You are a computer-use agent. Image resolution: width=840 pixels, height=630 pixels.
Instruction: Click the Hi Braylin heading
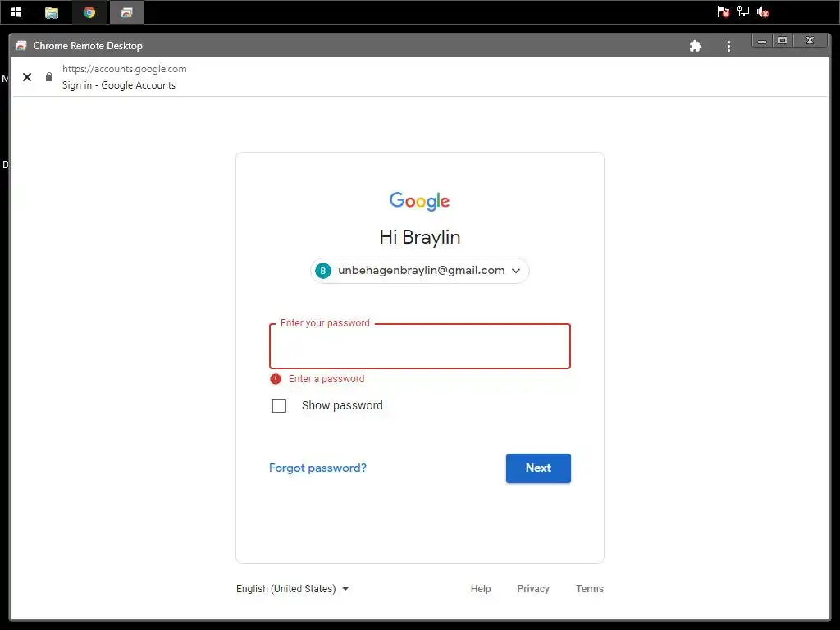coord(419,237)
